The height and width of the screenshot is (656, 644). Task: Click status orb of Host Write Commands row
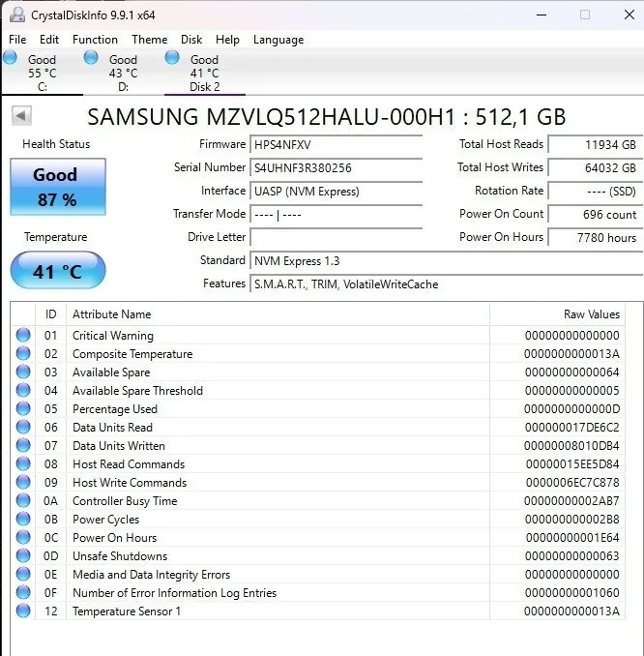[23, 482]
